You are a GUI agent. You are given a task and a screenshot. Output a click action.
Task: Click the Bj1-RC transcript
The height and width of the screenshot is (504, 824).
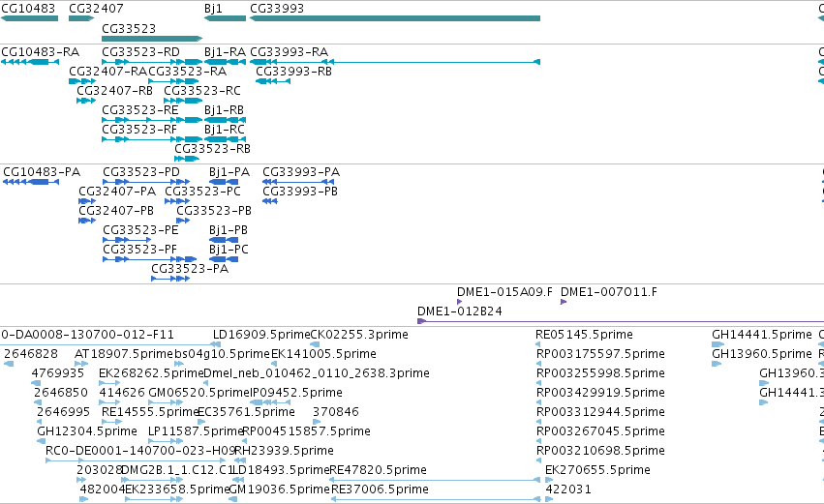225,130
